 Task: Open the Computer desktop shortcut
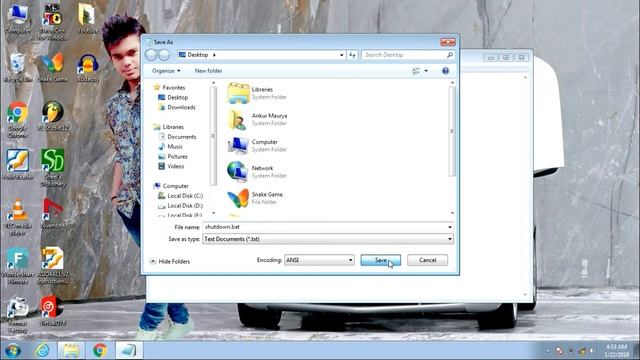tap(18, 19)
